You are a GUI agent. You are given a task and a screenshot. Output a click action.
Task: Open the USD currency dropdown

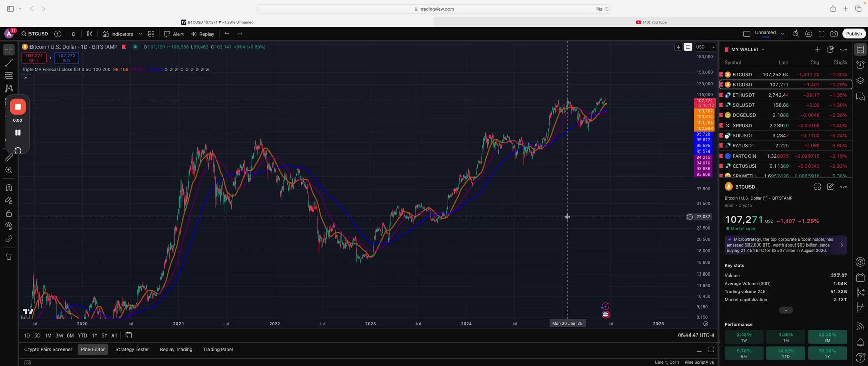pos(705,47)
